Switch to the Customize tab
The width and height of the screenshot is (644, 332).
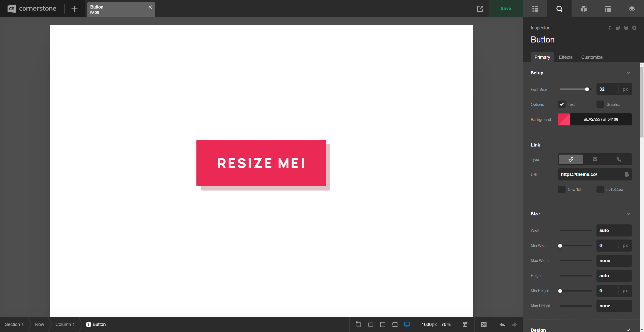click(591, 57)
